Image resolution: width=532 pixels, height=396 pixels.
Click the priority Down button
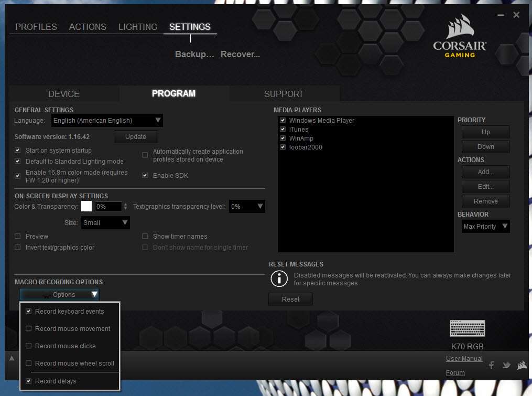tap(485, 147)
